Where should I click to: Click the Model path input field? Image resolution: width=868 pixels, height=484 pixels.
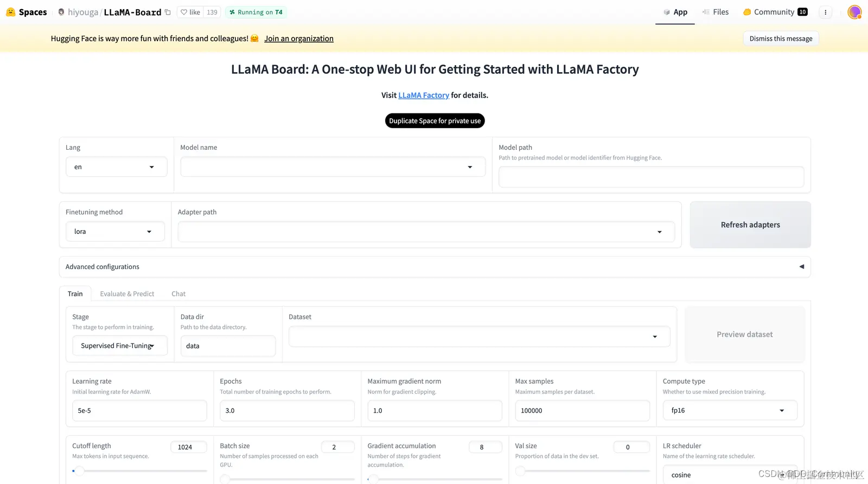pos(651,177)
